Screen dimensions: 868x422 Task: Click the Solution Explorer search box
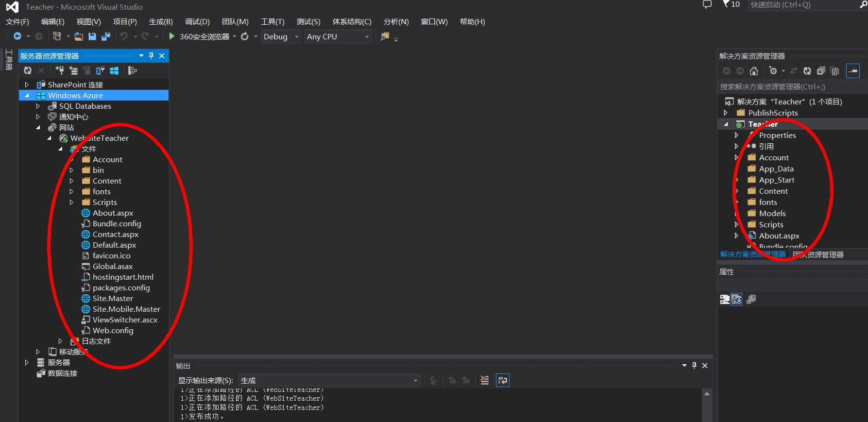click(792, 86)
